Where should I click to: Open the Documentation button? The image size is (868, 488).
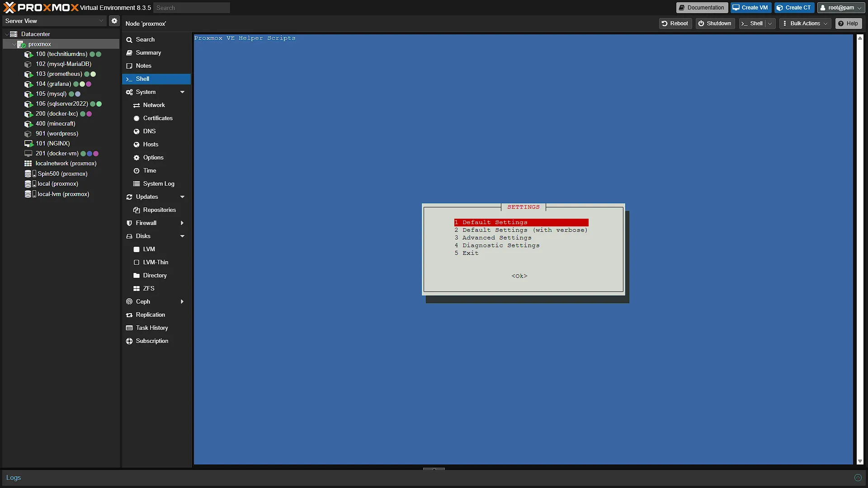click(702, 8)
